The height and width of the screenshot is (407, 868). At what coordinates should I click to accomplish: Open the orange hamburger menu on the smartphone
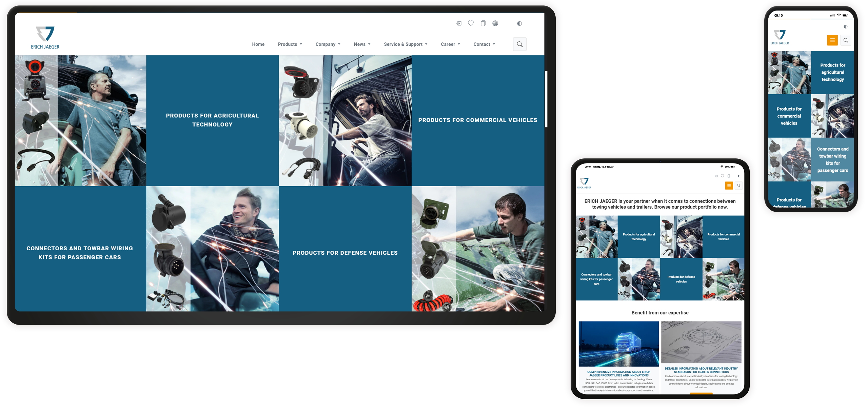pos(832,40)
